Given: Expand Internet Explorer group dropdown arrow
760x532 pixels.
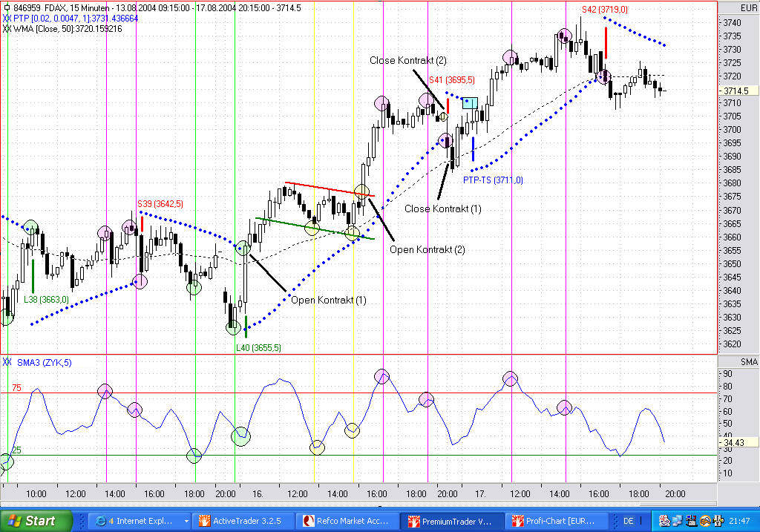Looking at the screenshot, I should (186, 522).
